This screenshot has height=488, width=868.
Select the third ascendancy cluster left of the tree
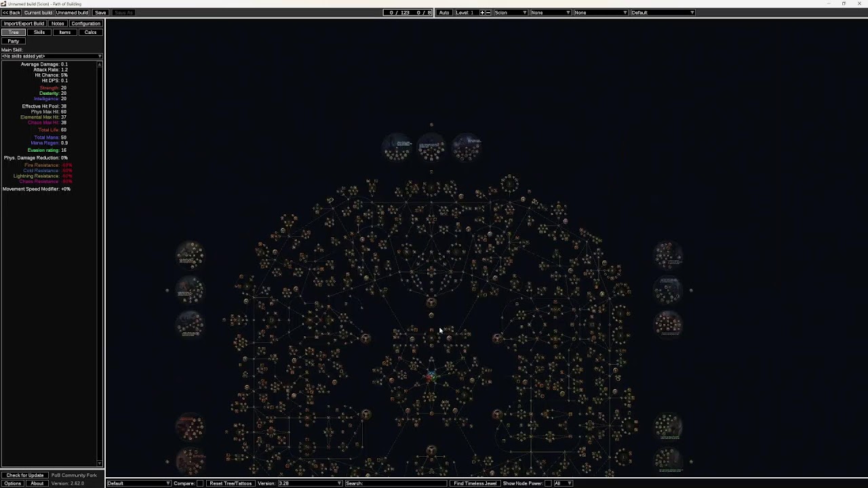pos(191,324)
